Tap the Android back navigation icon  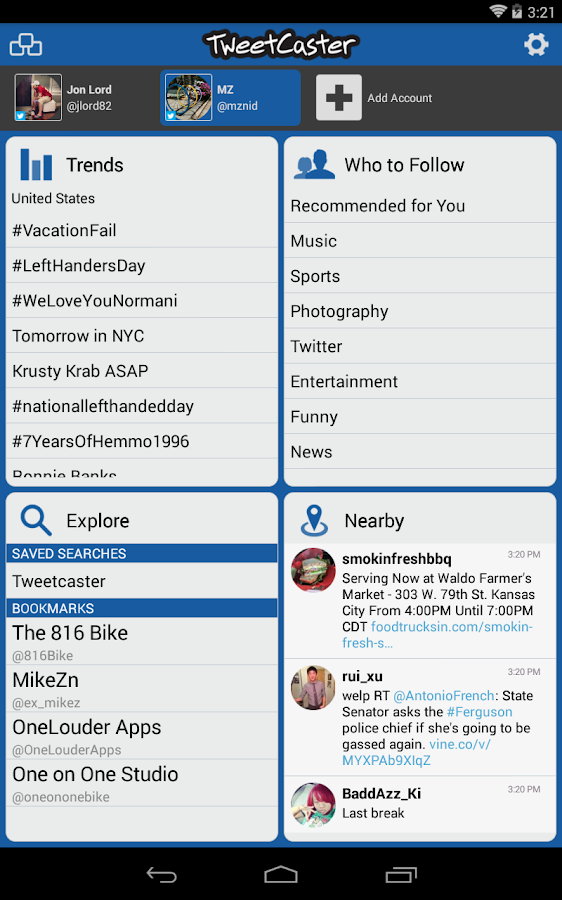pyautogui.click(x=161, y=874)
